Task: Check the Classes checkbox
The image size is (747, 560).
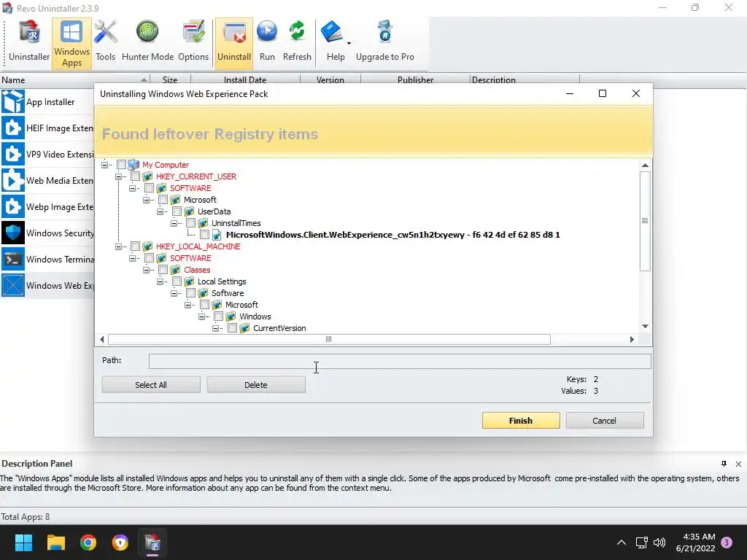Action: 163,270
